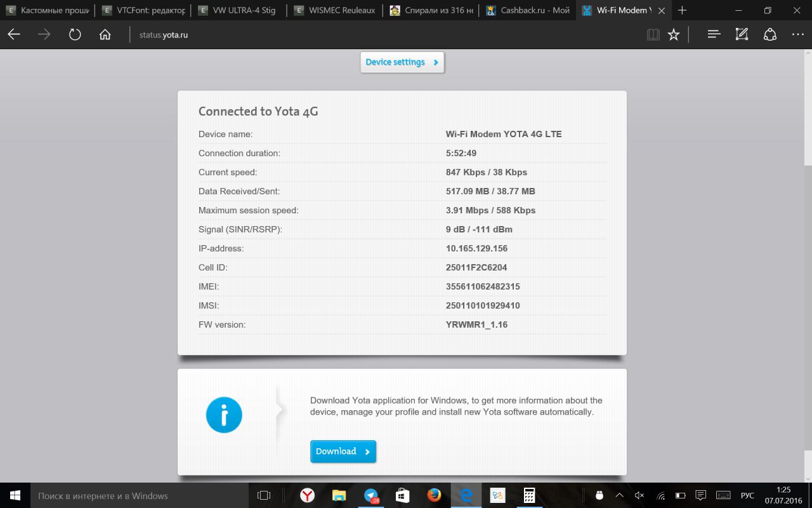Image resolution: width=812 pixels, height=508 pixels.
Task: Open the Edge More actions menu
Action: [x=798, y=35]
